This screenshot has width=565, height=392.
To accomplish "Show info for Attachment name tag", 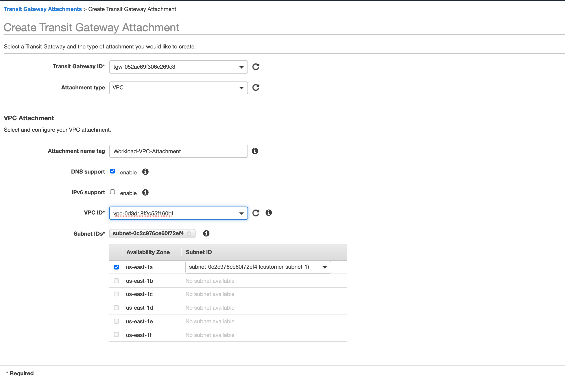I will (x=255, y=151).
